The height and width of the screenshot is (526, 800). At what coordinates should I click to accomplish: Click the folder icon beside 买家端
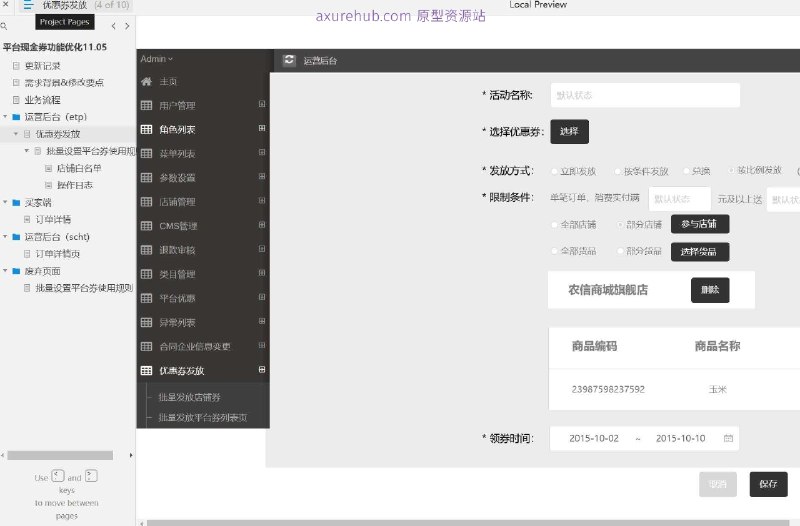click(x=16, y=203)
